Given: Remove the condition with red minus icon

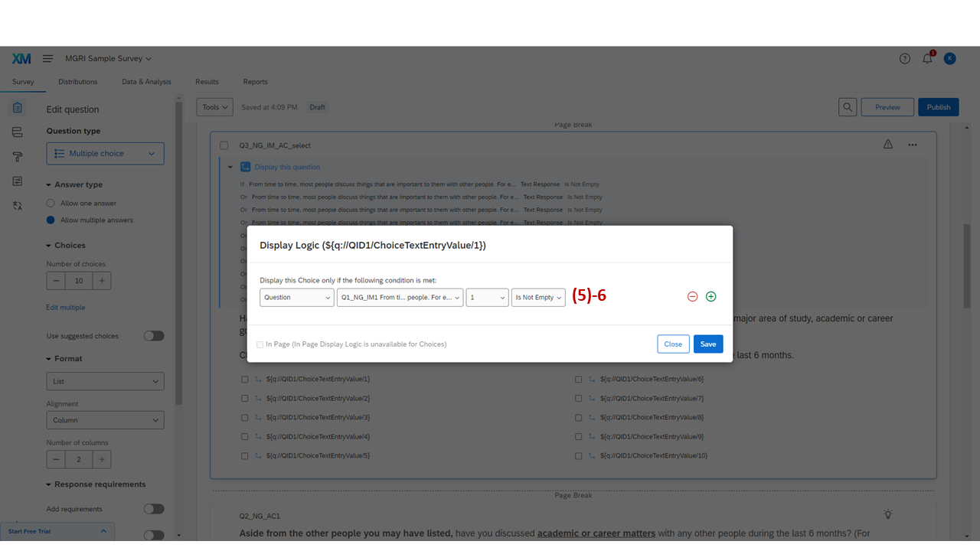Looking at the screenshot, I should [x=691, y=295].
